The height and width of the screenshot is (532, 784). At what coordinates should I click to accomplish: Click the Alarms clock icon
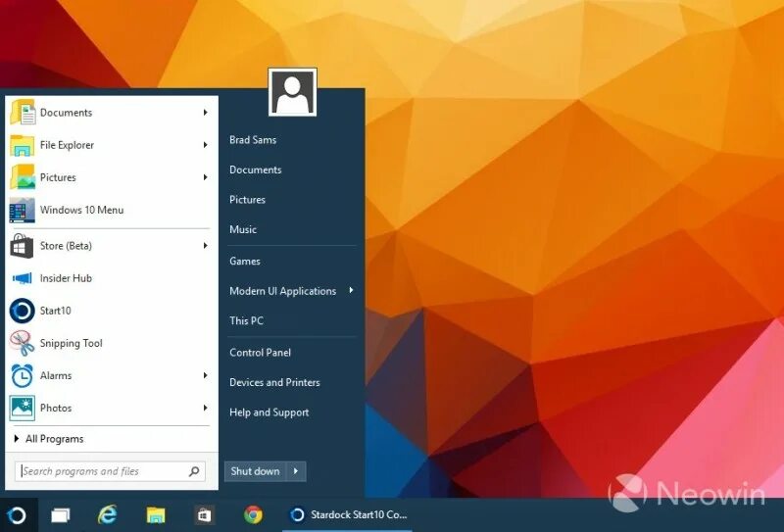point(23,375)
